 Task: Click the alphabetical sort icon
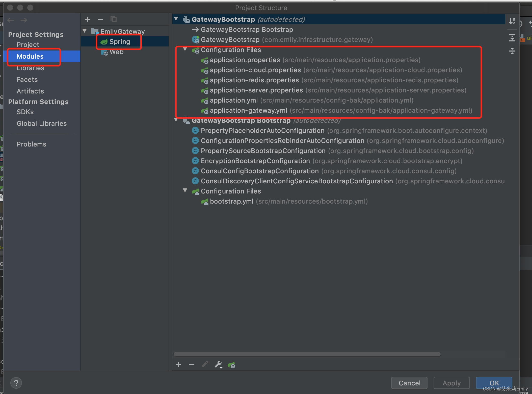(512, 21)
